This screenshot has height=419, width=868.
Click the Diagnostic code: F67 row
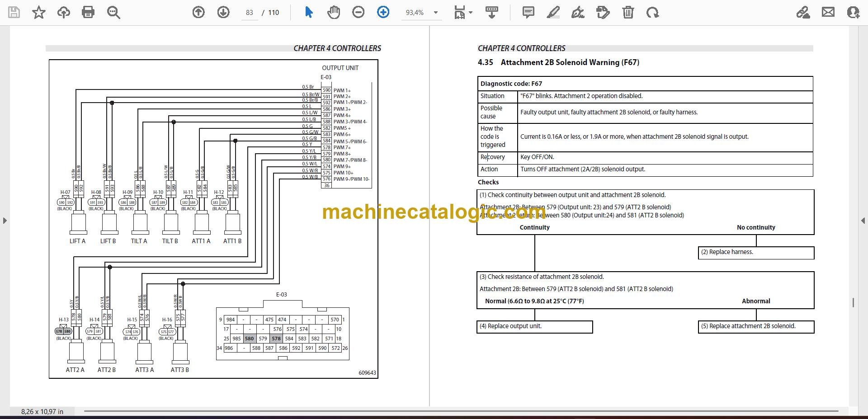pos(645,84)
